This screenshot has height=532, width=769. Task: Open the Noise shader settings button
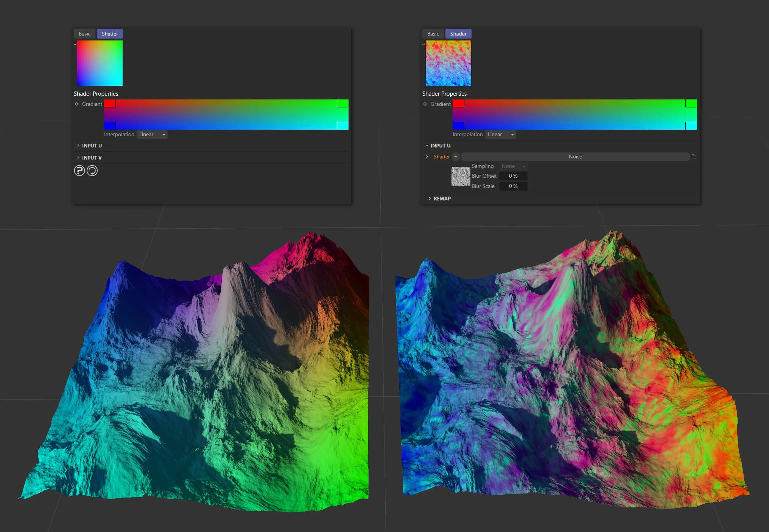point(576,157)
